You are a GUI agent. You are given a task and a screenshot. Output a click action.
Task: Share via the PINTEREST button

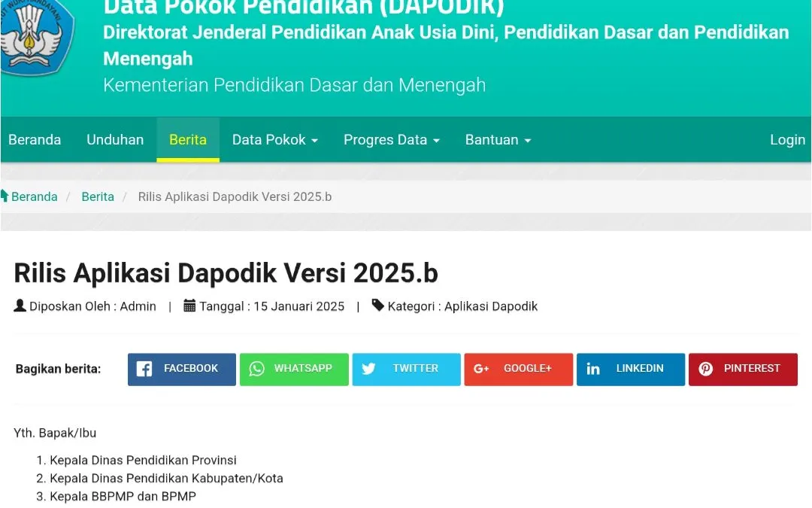coord(743,369)
